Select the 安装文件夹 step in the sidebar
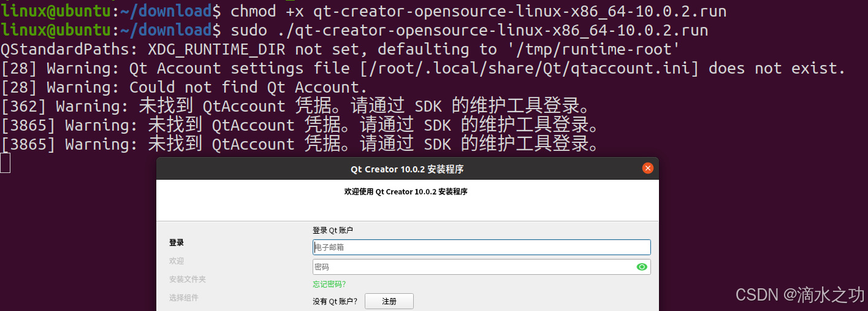This screenshot has height=311, width=868. pyautogui.click(x=188, y=280)
